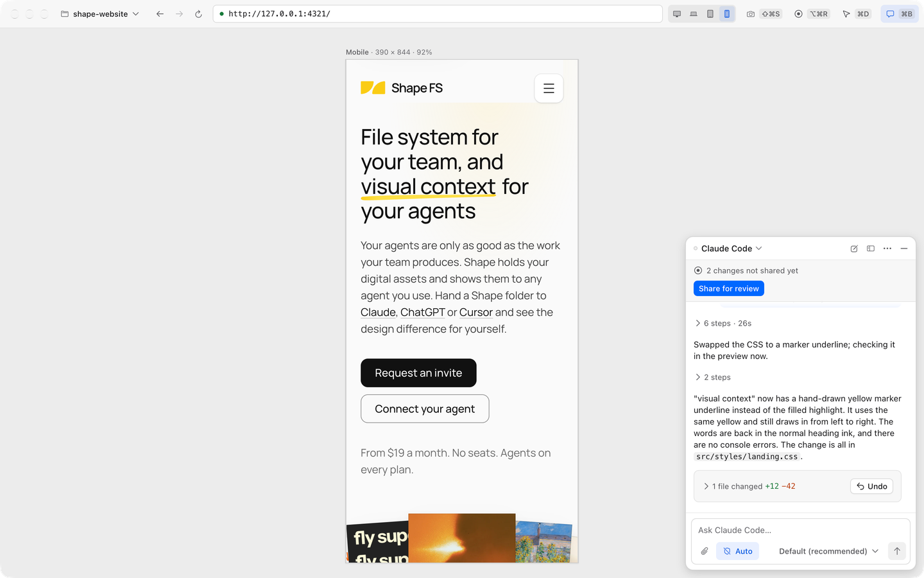Open the hamburger menu on Shape FS page

(549, 89)
